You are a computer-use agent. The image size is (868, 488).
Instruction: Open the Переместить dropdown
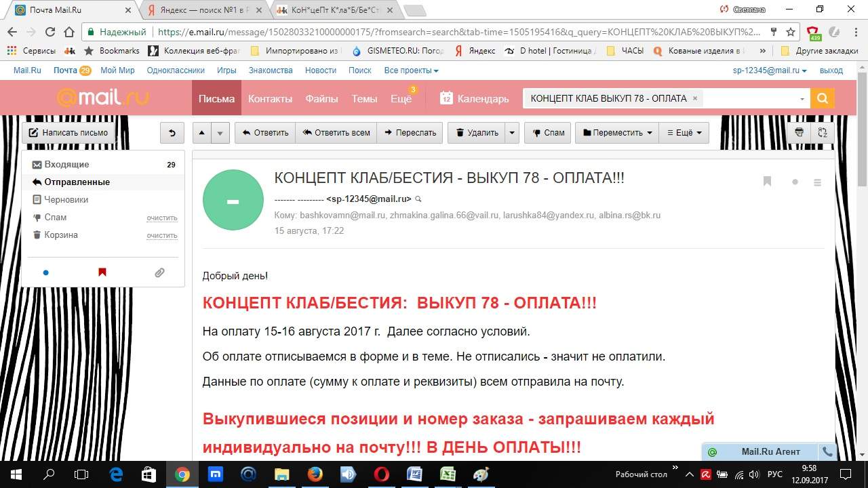617,133
